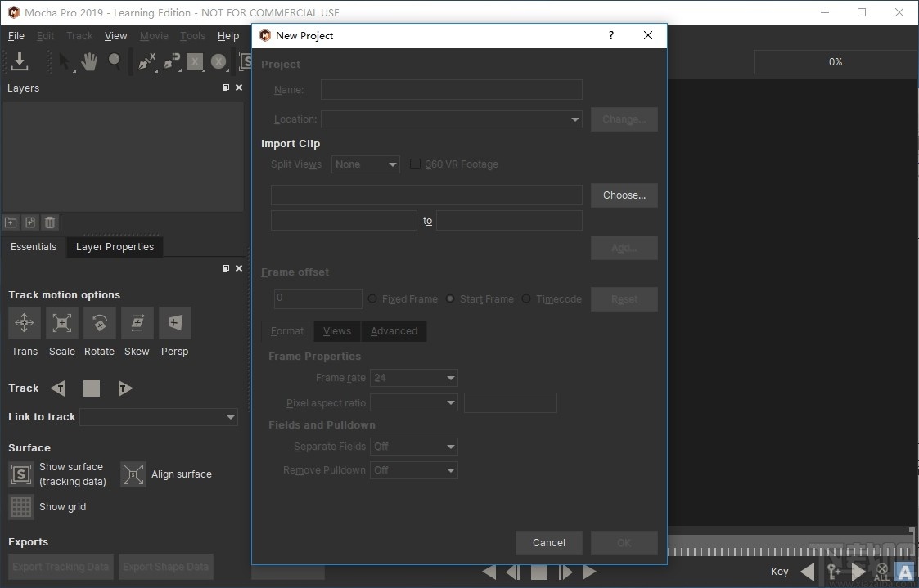Select the Zoom magnifier tool

coord(115,61)
